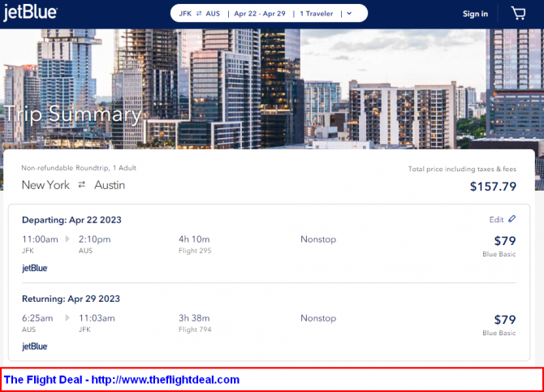Click jetBlue logo under returning flight
544x392 pixels.
click(x=35, y=347)
